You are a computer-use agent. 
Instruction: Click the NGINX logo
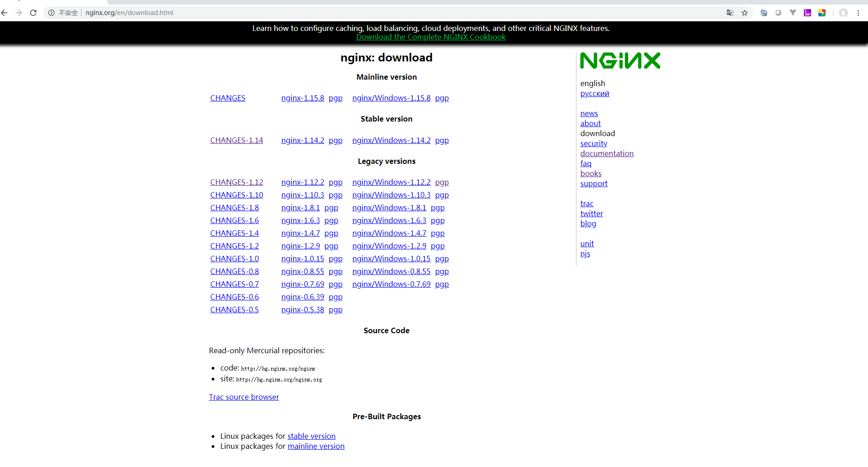[620, 61]
